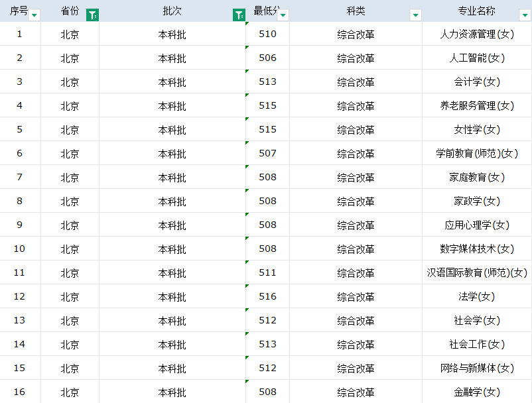The image size is (532, 403).
Task: Select the 批次 header cell
Action: pos(172,11)
